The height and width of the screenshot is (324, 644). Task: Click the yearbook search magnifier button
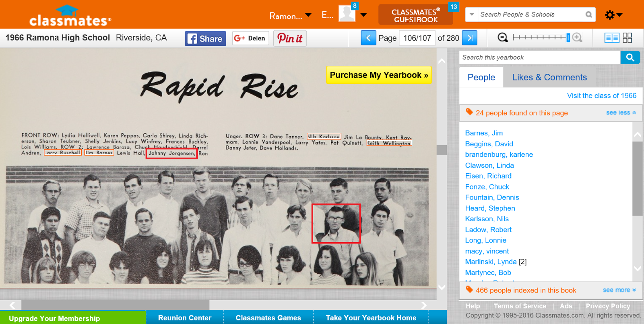click(x=630, y=57)
